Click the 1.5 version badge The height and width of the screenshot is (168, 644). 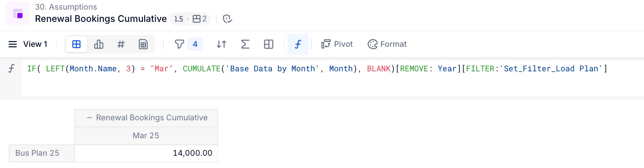pyautogui.click(x=178, y=19)
